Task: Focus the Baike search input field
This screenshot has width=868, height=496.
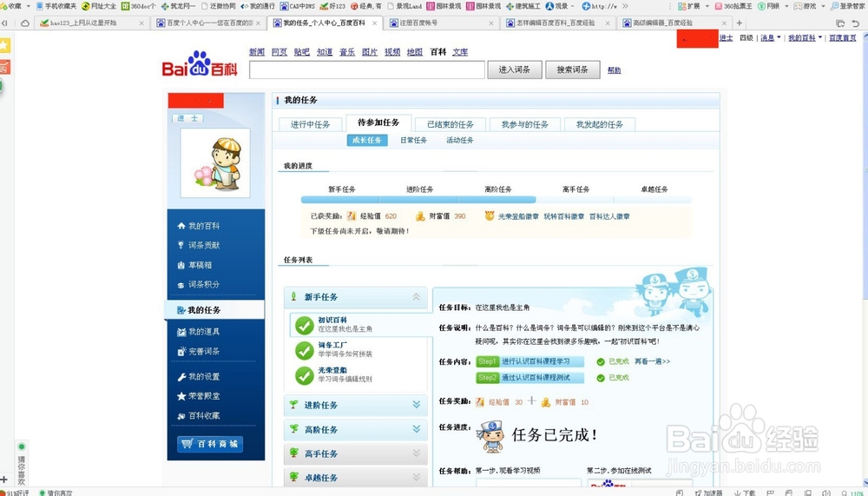Action: coord(367,69)
